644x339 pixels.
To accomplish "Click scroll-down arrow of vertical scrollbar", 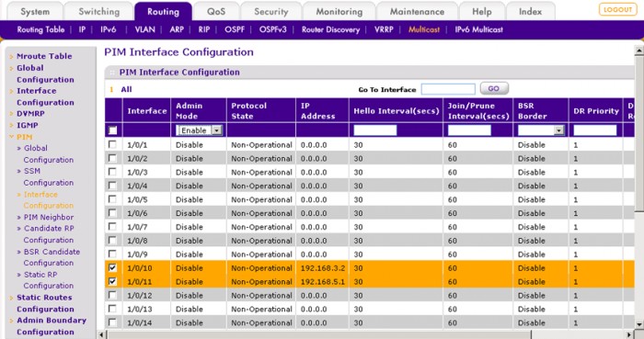I will (x=638, y=324).
